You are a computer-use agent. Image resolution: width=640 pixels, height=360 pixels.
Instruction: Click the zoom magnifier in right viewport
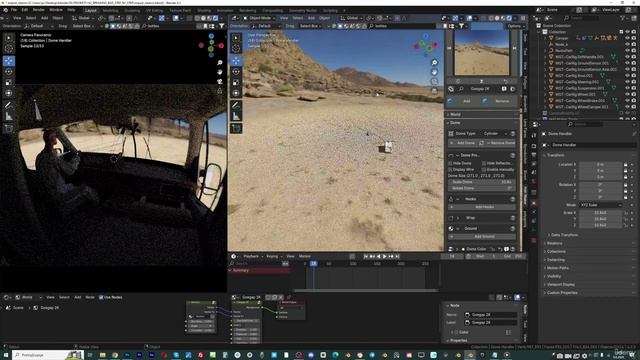tap(434, 62)
